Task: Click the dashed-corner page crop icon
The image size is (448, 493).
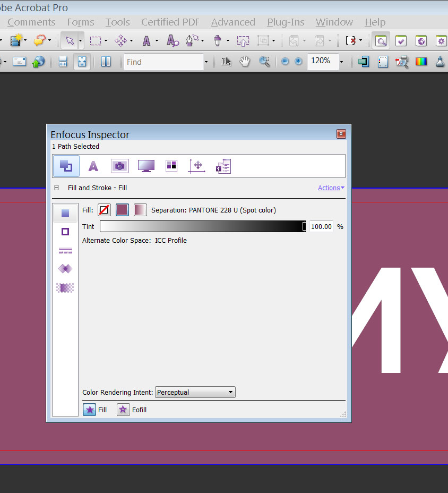Action: pos(383,62)
